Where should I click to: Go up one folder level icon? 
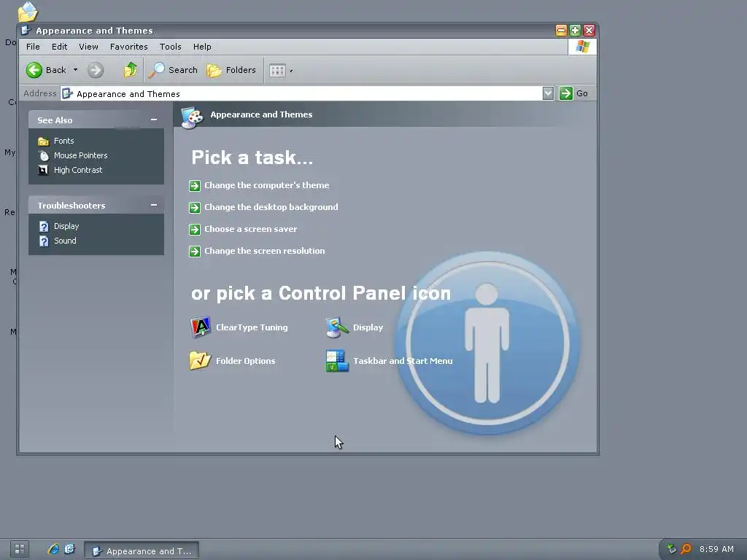tap(130, 70)
